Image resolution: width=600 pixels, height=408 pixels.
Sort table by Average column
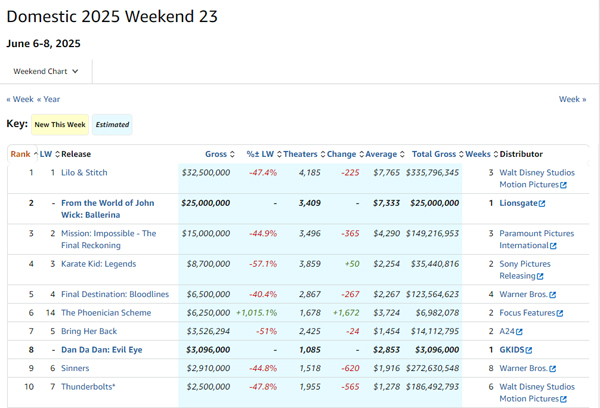click(385, 154)
